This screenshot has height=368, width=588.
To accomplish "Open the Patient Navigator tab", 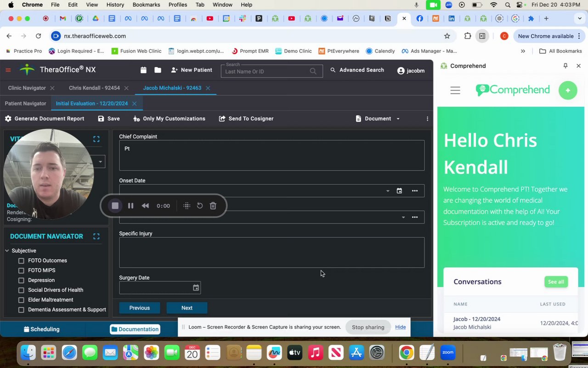I will [26, 103].
